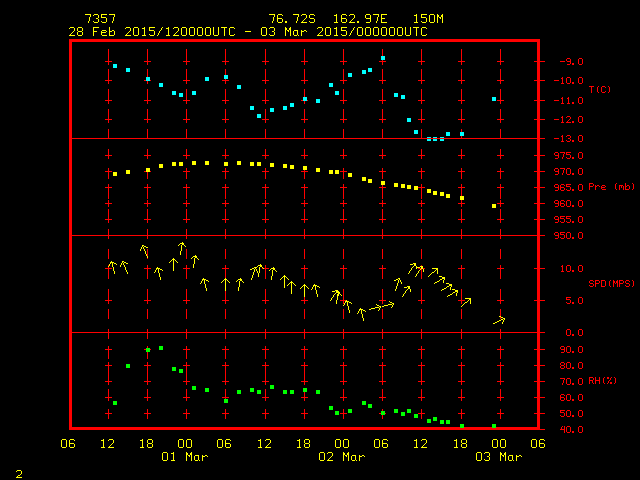Click the '5.0' wind speed axis value
640x480 pixels.
click(574, 301)
